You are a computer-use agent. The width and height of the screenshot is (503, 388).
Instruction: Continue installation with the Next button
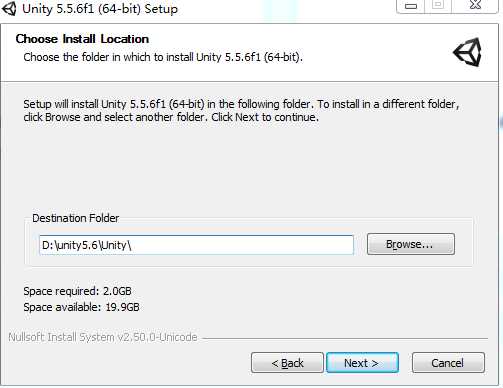coord(362,363)
